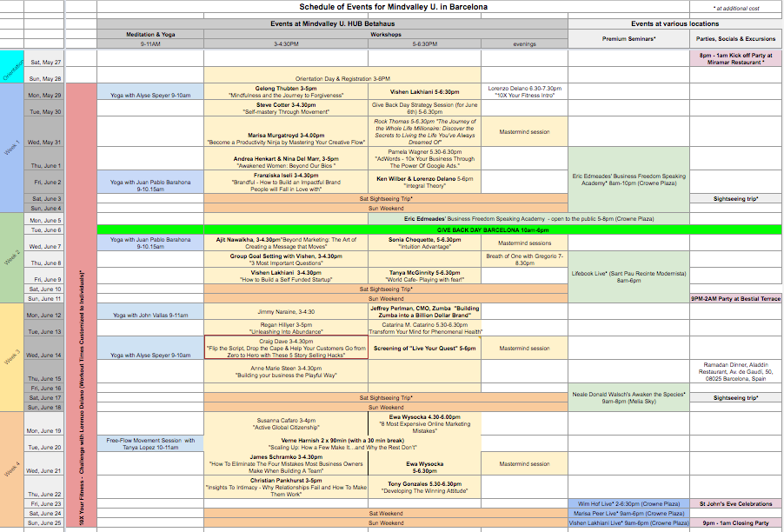This screenshot has height=532, width=784.
Task: Click 'Free-Flow Movement Session with Tanya Lopez' cell
Action: [150, 443]
